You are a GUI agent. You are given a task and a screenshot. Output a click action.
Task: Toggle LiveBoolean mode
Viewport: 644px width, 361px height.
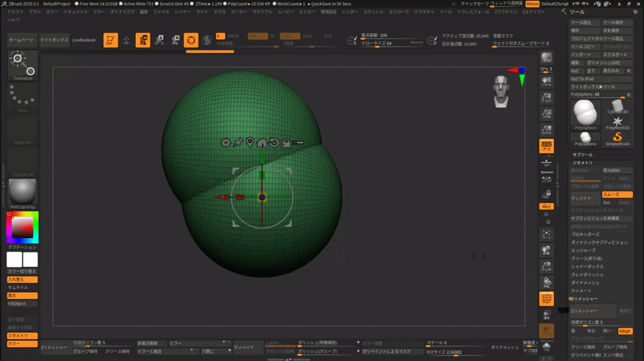tap(84, 40)
